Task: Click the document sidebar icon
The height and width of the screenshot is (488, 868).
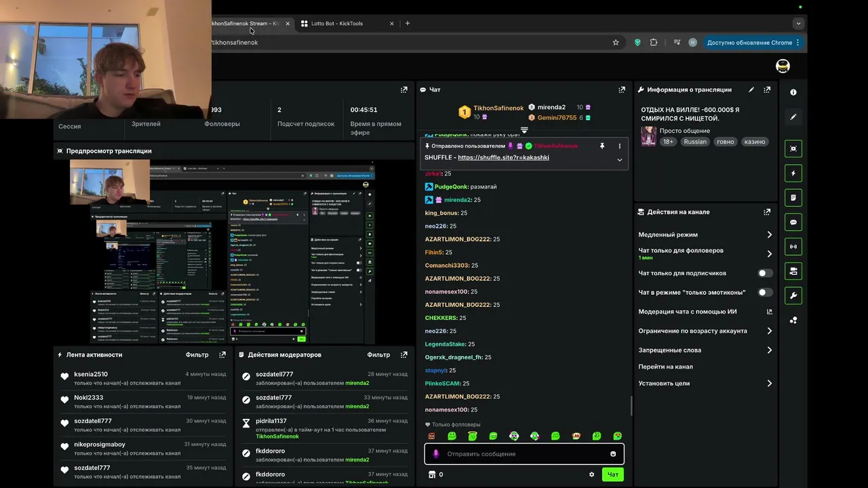Action: [x=793, y=197]
